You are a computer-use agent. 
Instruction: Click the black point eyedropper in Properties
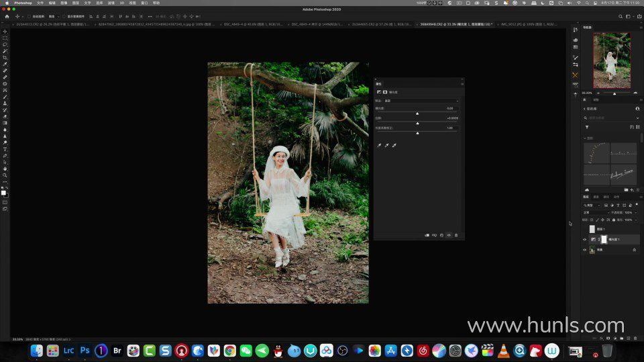[x=379, y=145]
